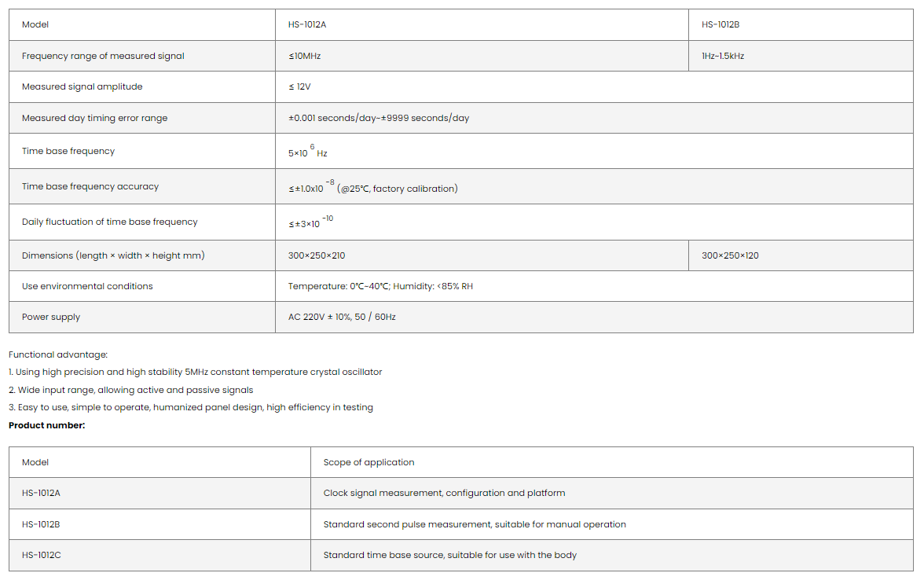
Task: Click the 'Daily fluctuation of time base frequency' label
Action: tap(110, 222)
